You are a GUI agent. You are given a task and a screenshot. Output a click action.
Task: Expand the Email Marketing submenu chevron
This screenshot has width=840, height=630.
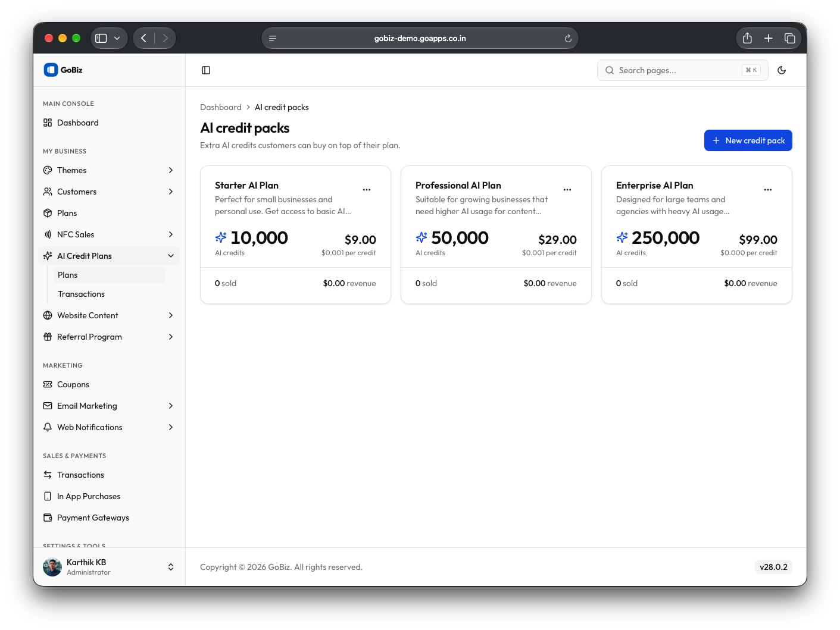coord(171,406)
